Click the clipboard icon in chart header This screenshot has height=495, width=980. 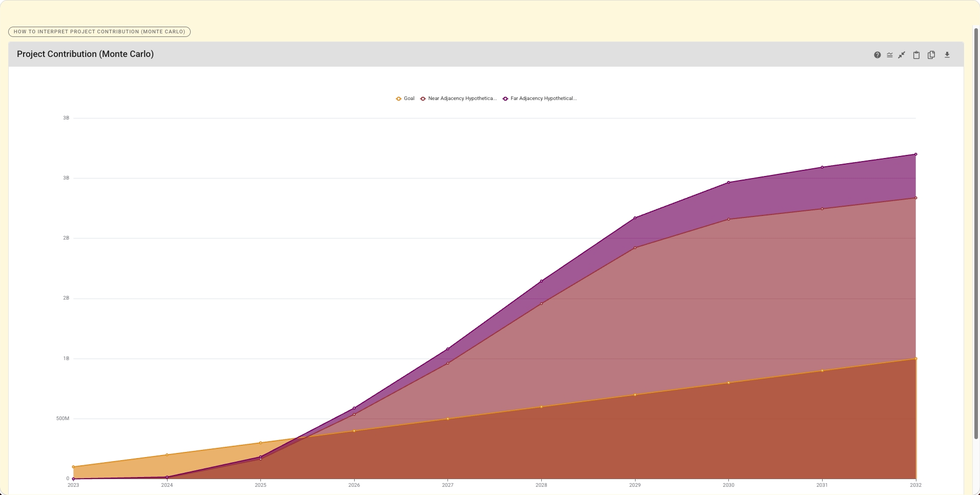[916, 55]
